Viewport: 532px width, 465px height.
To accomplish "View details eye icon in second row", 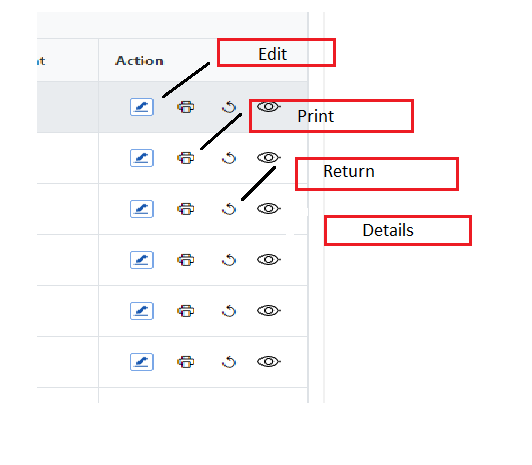I will (x=268, y=158).
